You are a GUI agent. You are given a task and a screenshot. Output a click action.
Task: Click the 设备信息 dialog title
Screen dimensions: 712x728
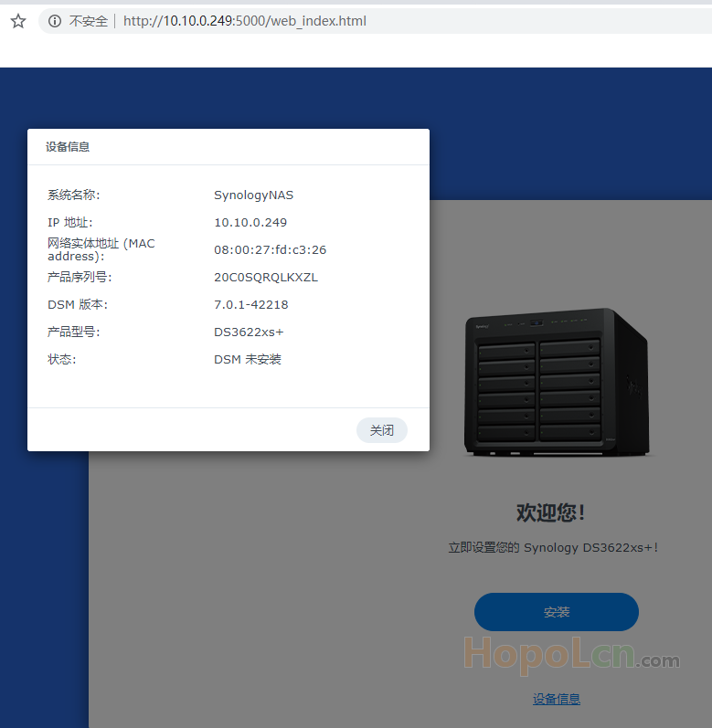[68, 147]
